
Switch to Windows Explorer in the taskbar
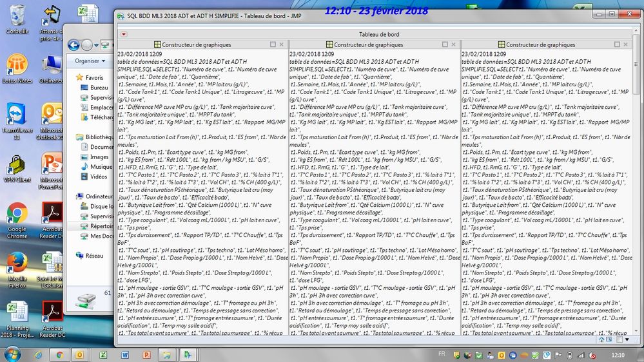pyautogui.click(x=167, y=355)
